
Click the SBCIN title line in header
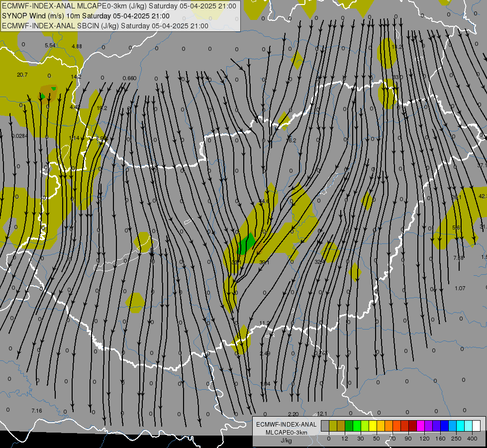pyautogui.click(x=105, y=26)
